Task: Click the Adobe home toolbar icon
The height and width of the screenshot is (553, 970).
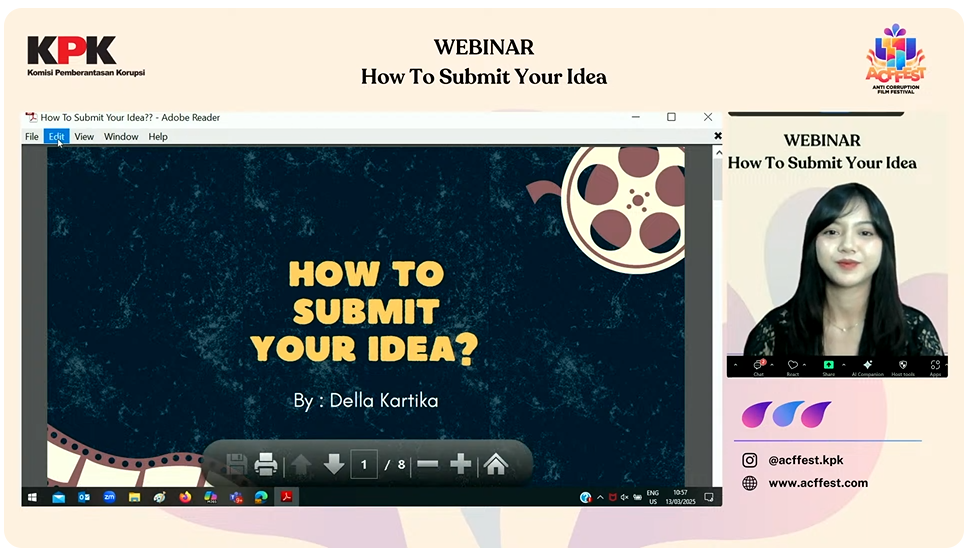Action: coord(496,464)
